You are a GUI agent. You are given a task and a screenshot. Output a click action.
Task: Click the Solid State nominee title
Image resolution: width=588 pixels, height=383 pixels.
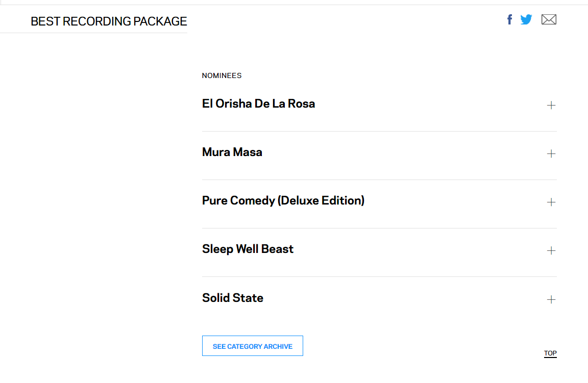tap(233, 298)
